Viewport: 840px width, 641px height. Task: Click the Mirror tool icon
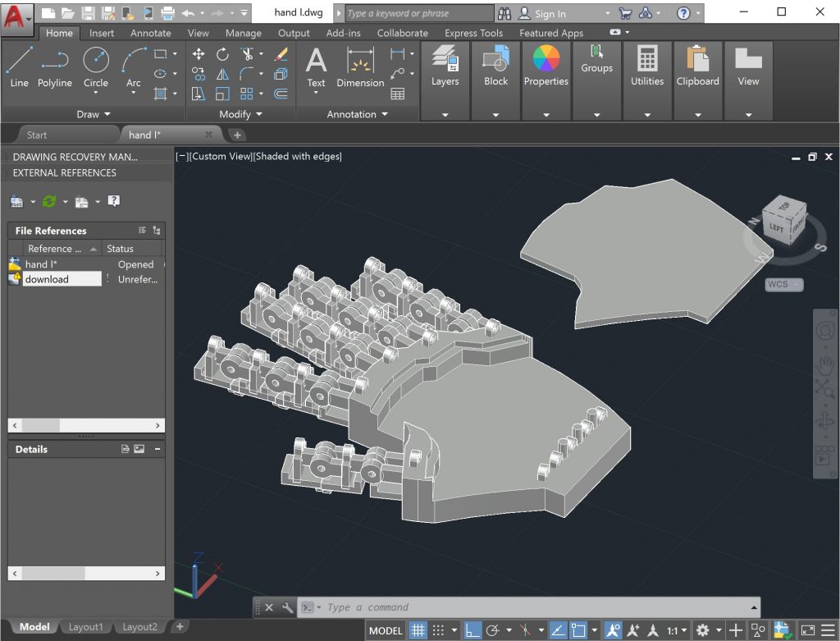click(222, 74)
